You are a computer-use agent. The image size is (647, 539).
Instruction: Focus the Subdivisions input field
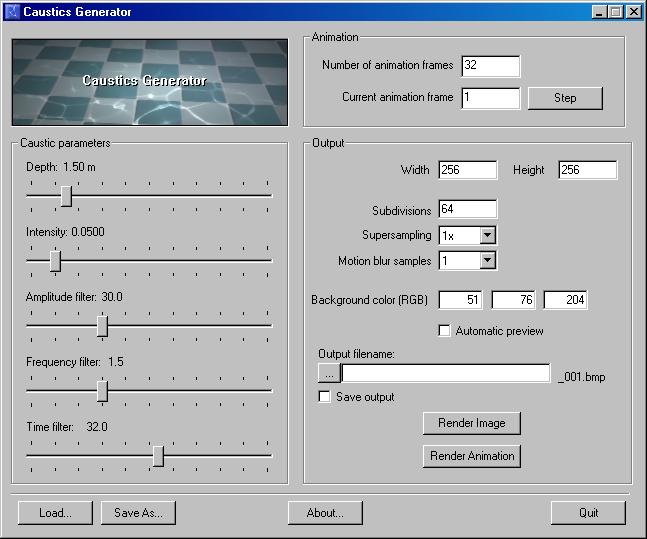(468, 209)
